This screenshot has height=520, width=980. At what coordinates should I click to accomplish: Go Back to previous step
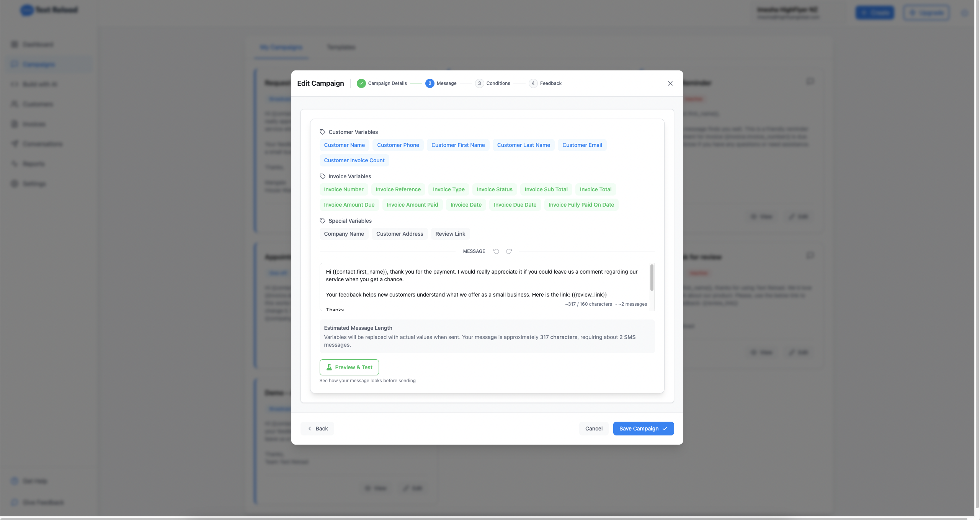[x=318, y=429]
